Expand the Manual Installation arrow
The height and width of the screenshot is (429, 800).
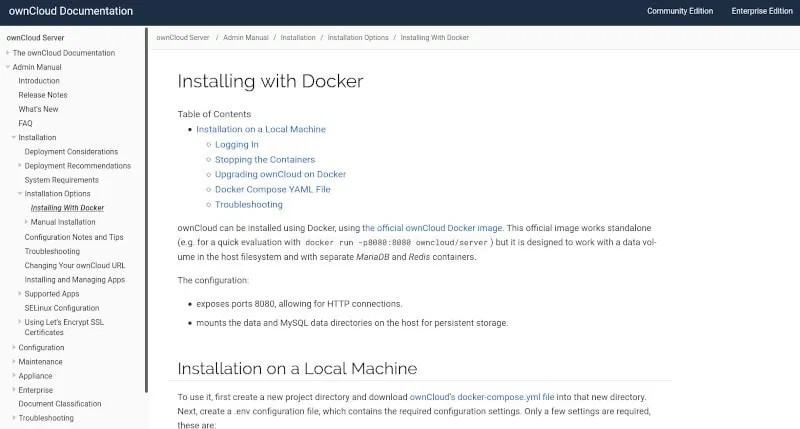click(x=26, y=221)
